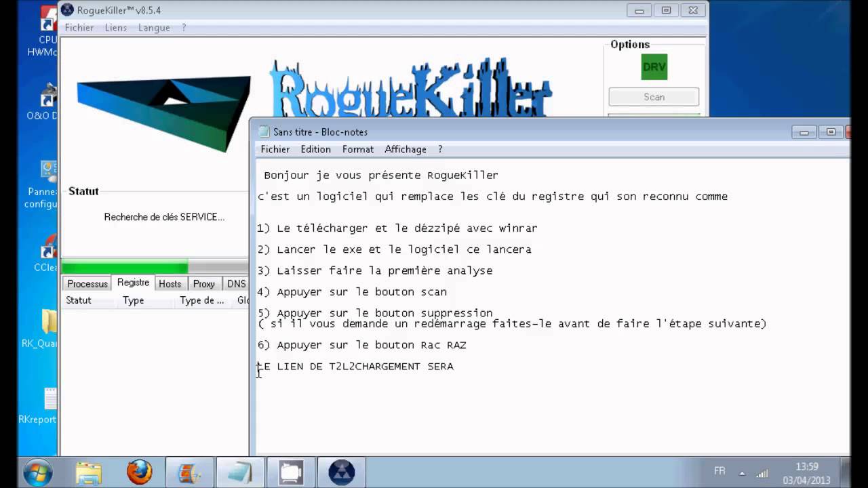Click the Bloc-notes notepad title icon
Screen dimensions: 868x488
click(264, 132)
